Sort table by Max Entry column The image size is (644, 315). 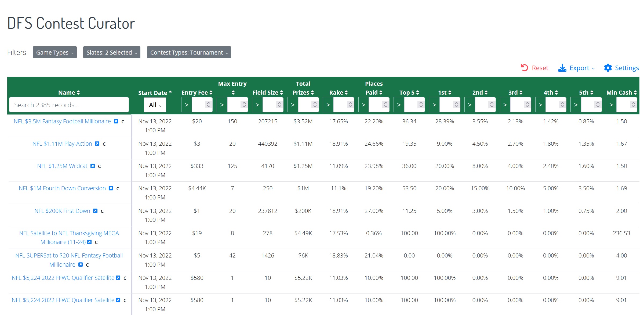232,88
